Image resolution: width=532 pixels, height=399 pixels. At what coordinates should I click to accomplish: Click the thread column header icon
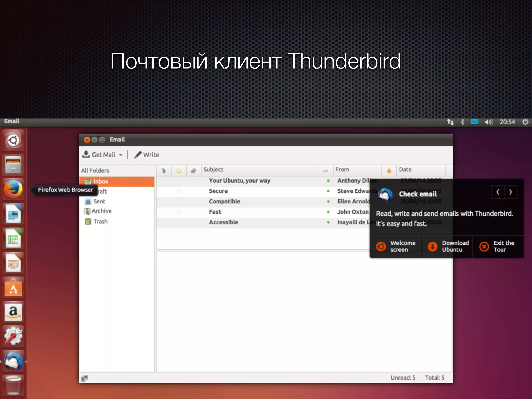tap(164, 171)
